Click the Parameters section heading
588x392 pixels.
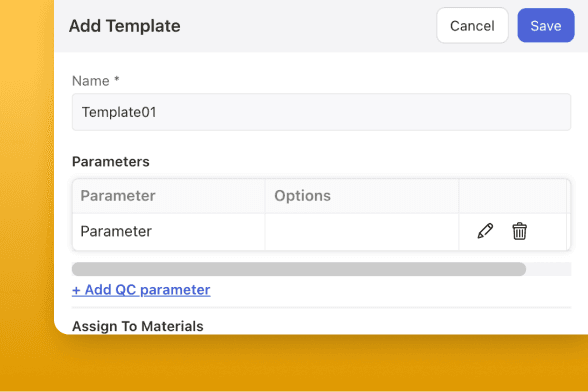pos(111,162)
